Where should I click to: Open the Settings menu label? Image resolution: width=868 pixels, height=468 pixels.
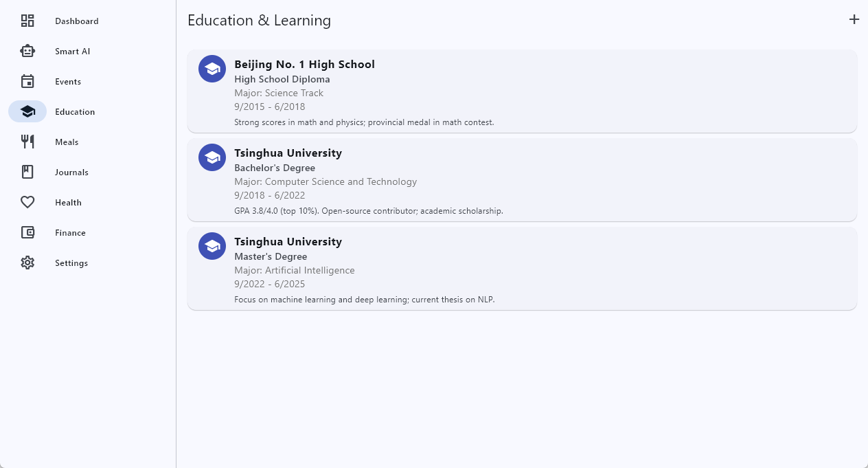click(x=71, y=263)
